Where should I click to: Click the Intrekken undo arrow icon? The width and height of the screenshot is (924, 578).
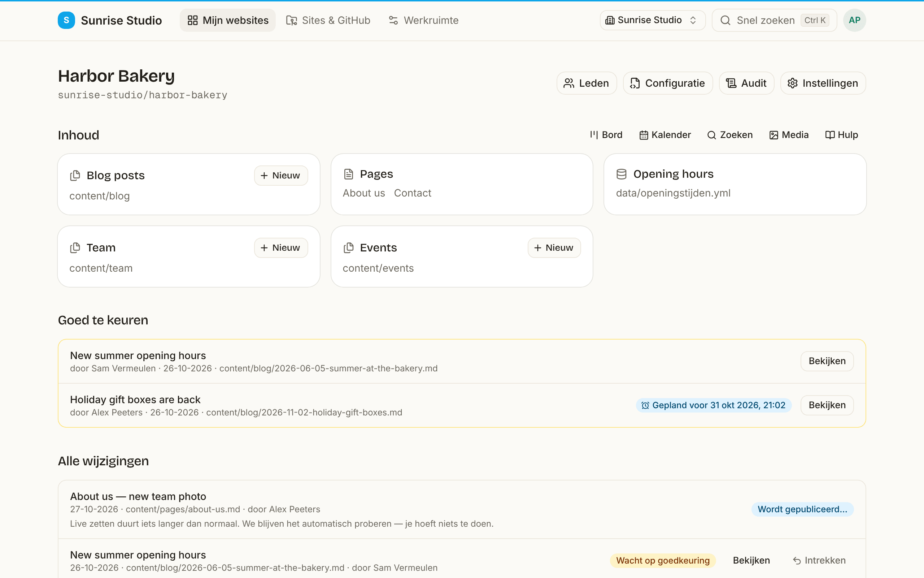coord(797,561)
